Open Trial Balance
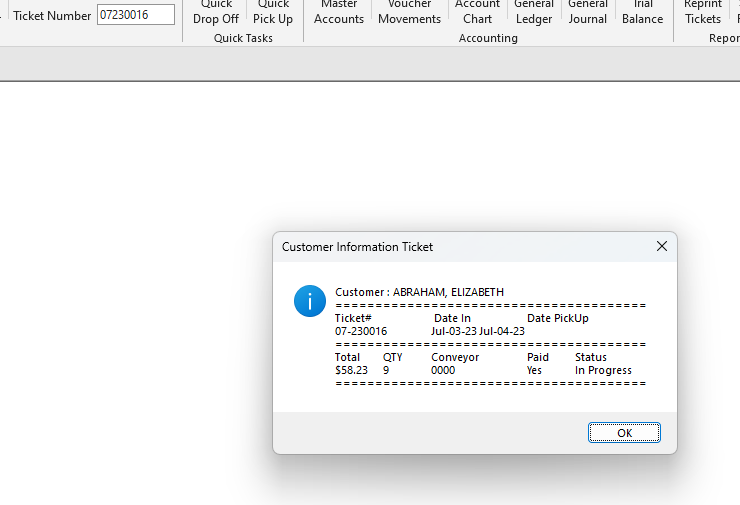 pos(642,12)
